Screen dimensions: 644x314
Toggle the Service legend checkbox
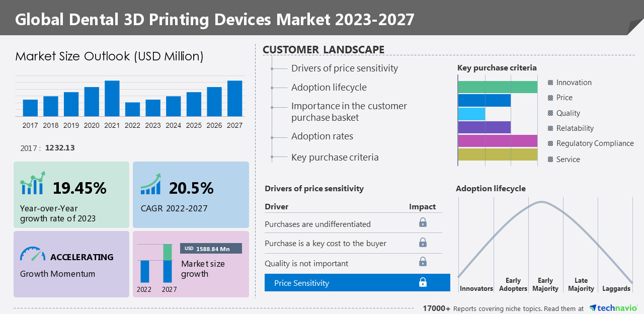(x=549, y=159)
